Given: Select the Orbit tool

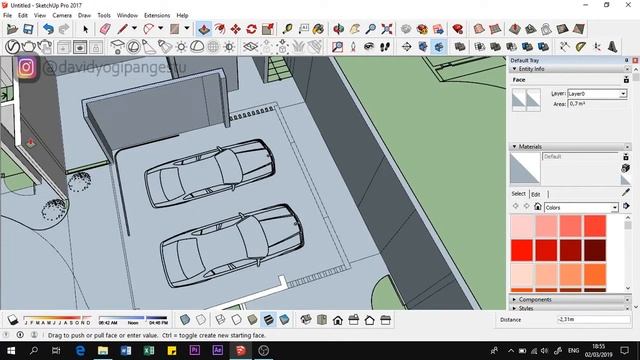Looking at the screenshot, I should pos(338,29).
